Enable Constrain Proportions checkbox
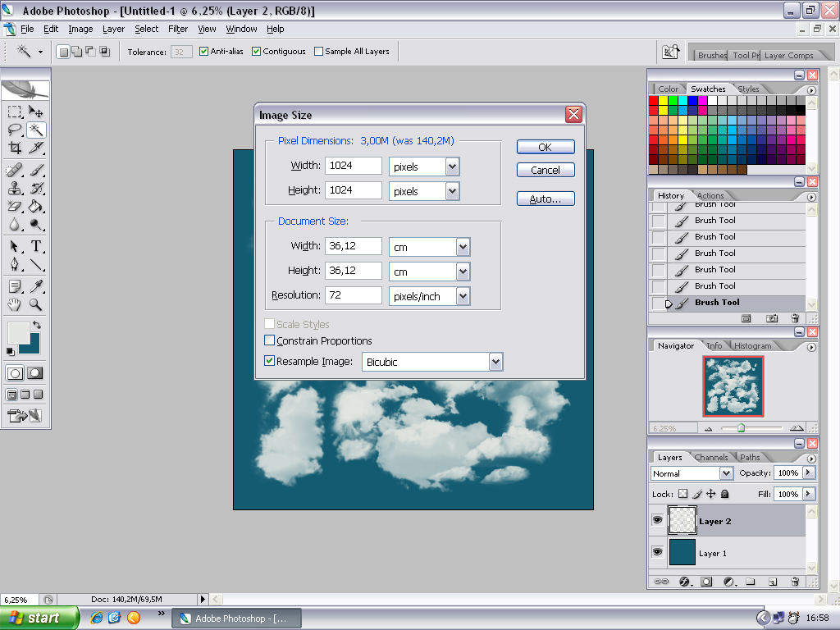 click(269, 340)
